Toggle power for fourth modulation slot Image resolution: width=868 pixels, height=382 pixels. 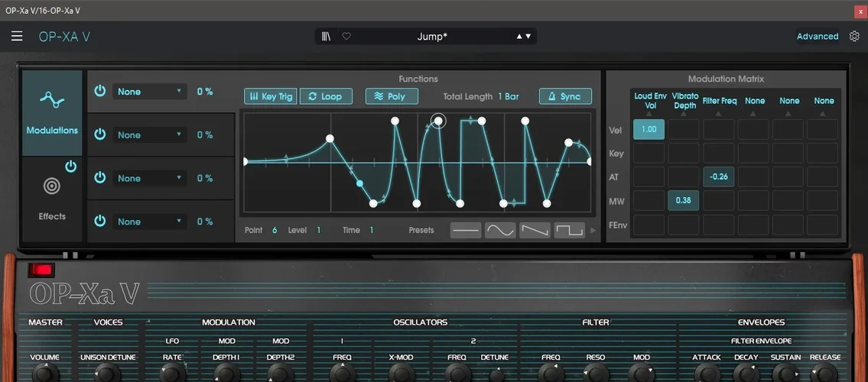[99, 221]
